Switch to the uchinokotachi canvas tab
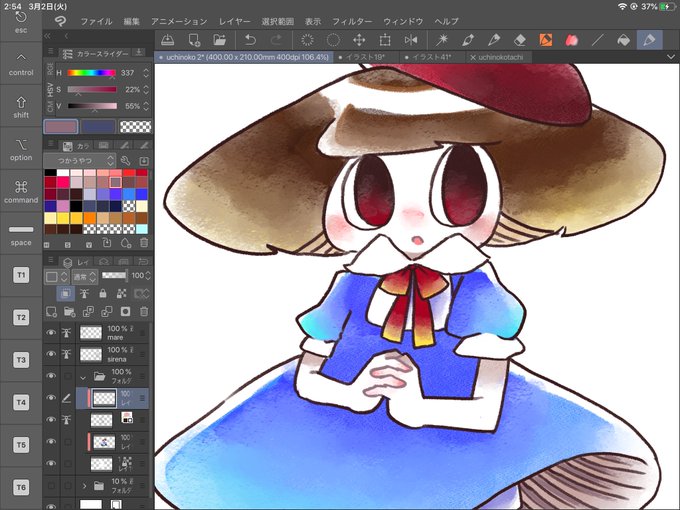 point(499,57)
